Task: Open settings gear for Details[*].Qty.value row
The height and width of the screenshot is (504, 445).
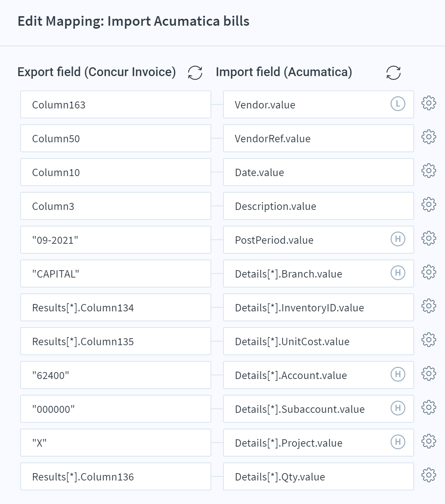Action: pos(429,475)
